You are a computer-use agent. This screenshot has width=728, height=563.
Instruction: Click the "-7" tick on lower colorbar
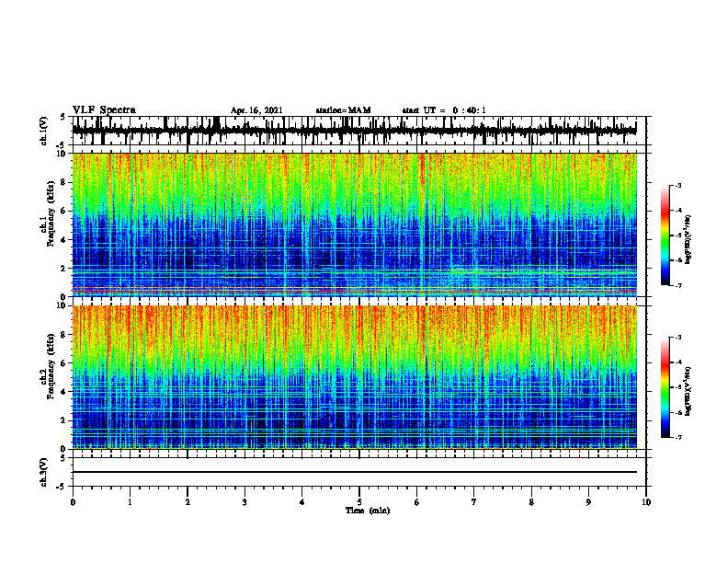click(x=677, y=438)
